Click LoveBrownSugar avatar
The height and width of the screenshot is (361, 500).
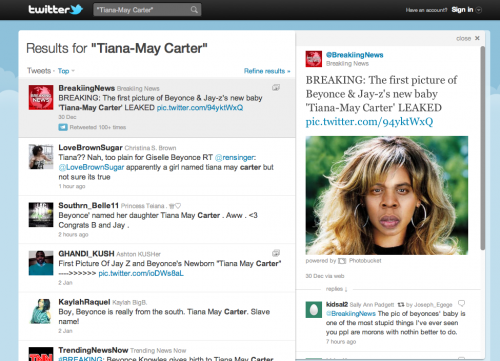[41, 157]
